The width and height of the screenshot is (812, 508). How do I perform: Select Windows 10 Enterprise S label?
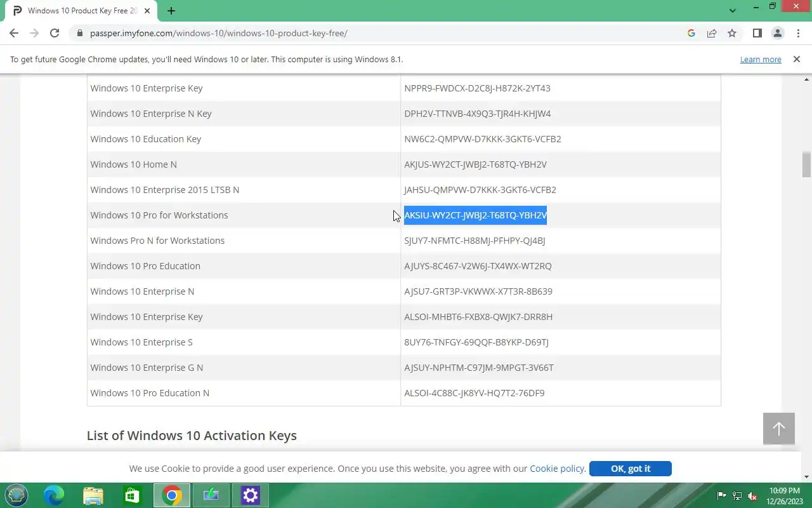(x=141, y=342)
